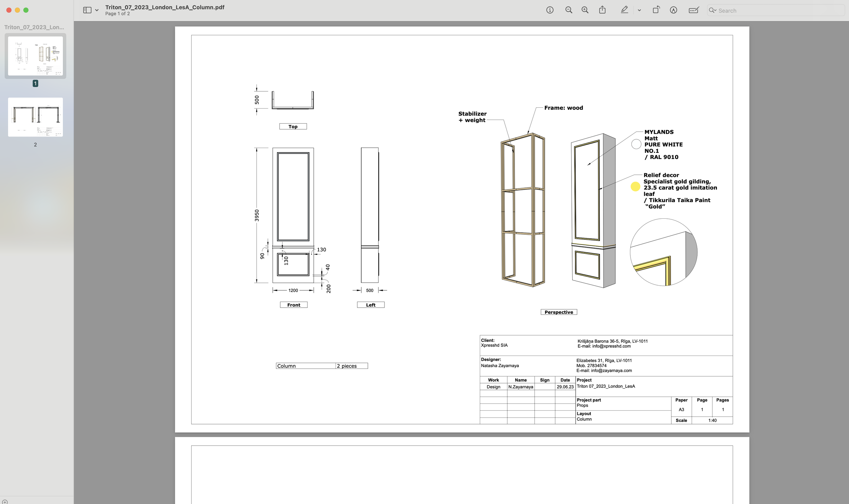Image resolution: width=849 pixels, height=504 pixels.
Task: Zoom in on the PDF page
Action: tap(585, 10)
